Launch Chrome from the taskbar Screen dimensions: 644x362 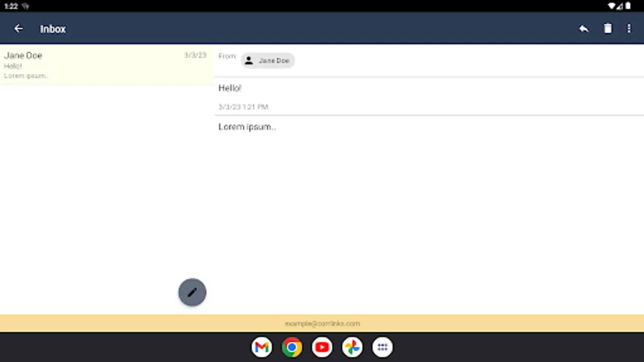292,347
